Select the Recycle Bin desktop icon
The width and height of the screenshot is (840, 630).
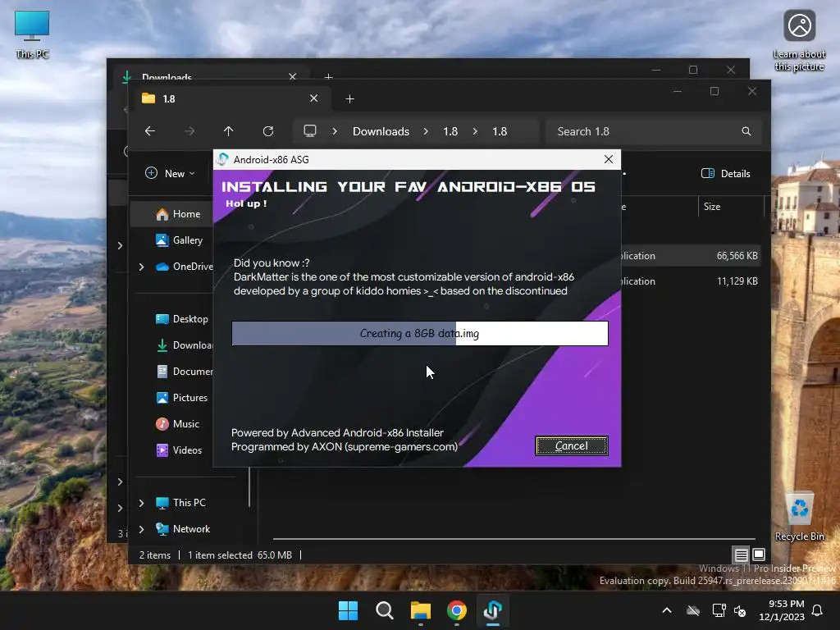coord(799,517)
